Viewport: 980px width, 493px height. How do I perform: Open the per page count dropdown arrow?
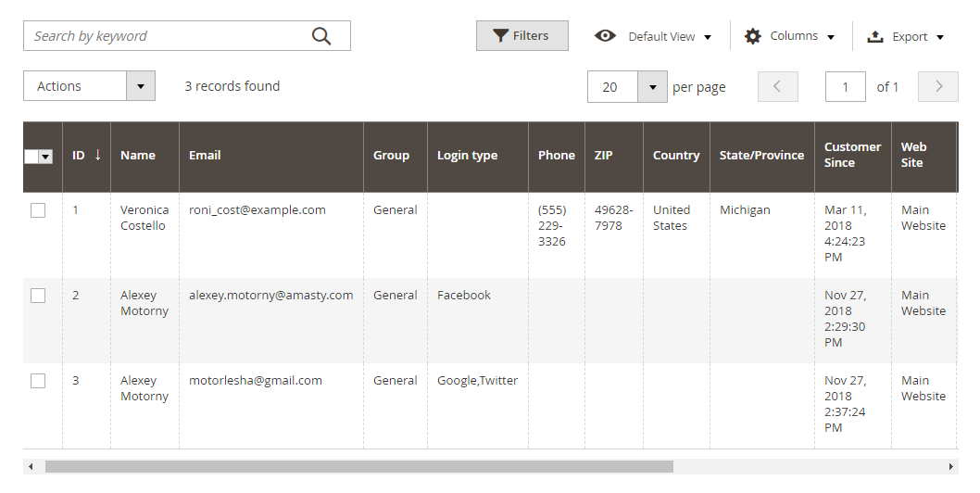652,87
